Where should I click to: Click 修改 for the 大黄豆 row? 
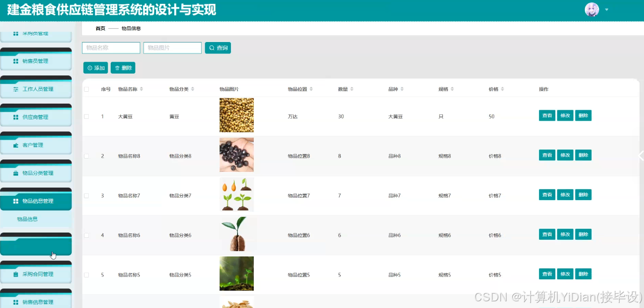tap(565, 116)
